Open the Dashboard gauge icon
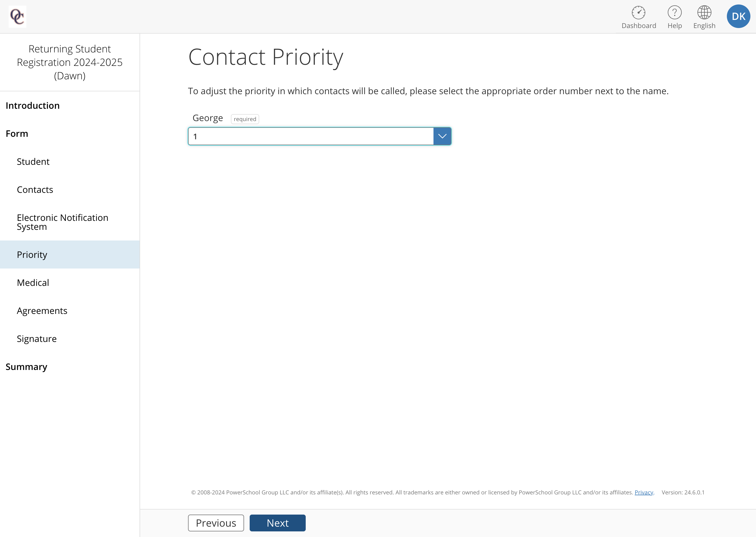The width and height of the screenshot is (756, 537). (x=638, y=13)
